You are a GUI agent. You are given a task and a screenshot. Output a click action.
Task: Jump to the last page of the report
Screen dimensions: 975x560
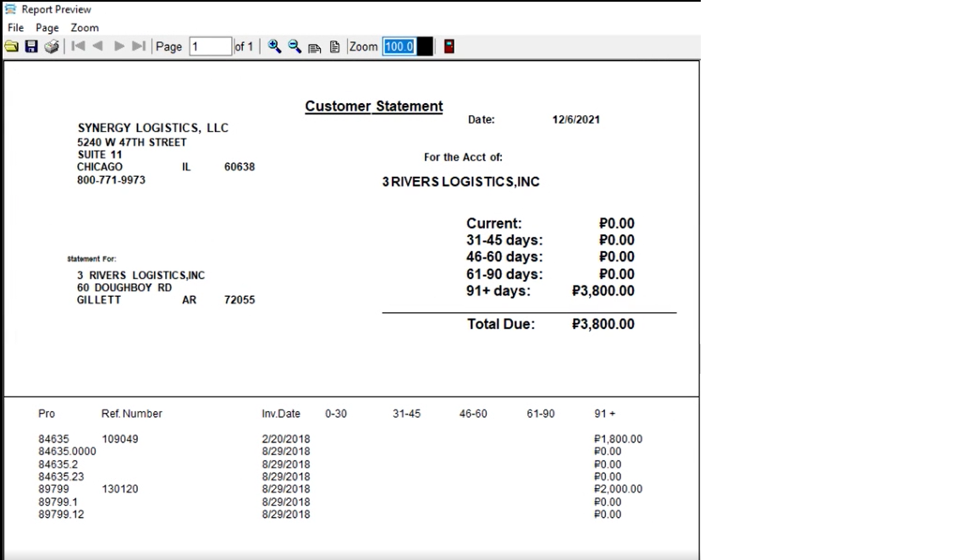139,47
